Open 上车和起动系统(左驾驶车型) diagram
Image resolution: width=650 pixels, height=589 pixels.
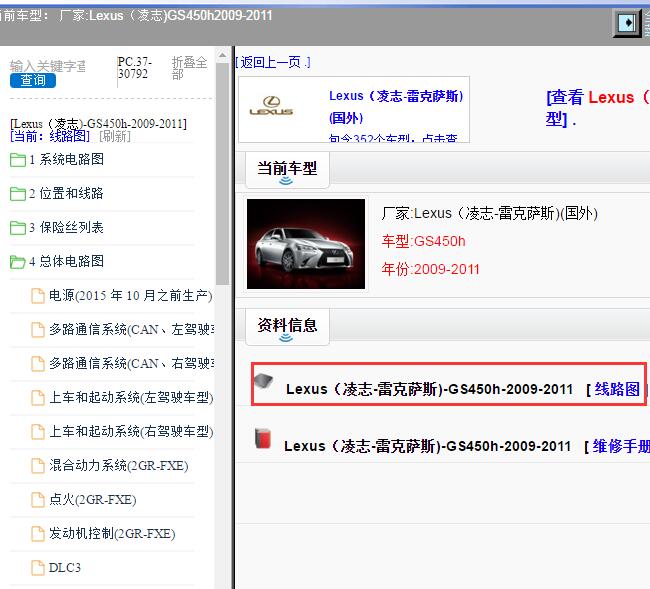pyautogui.click(x=131, y=398)
